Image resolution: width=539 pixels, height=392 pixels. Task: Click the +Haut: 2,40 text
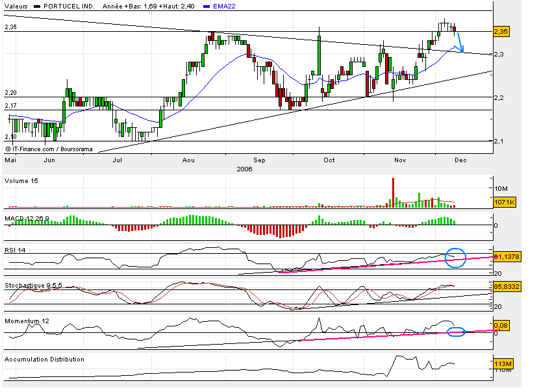click(x=177, y=6)
